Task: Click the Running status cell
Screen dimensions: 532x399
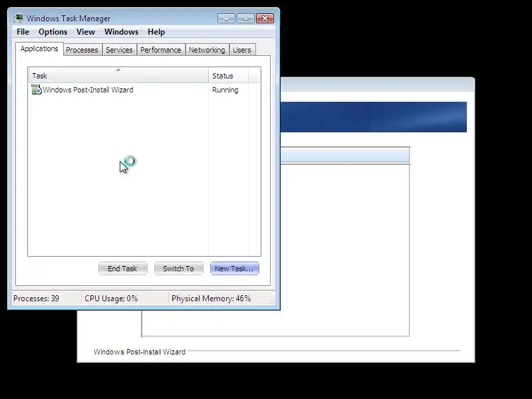Action: point(225,90)
